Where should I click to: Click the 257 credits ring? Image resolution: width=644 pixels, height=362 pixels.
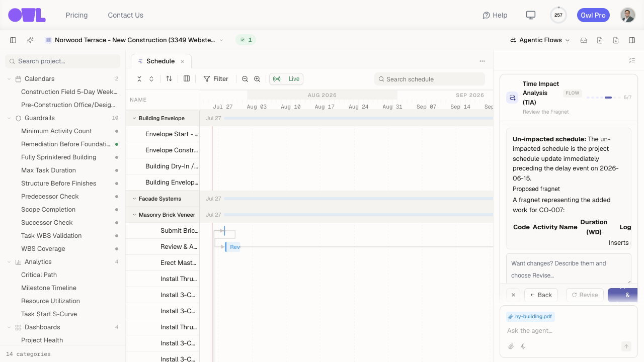[x=558, y=15]
